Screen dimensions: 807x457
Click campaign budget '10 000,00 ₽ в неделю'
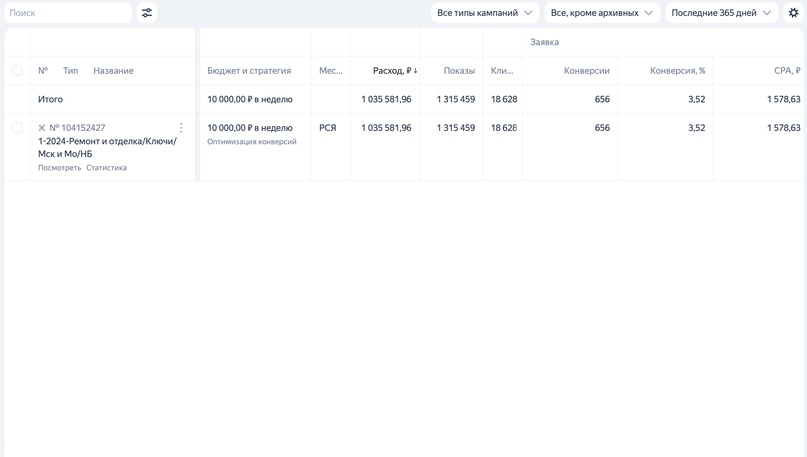coord(250,128)
